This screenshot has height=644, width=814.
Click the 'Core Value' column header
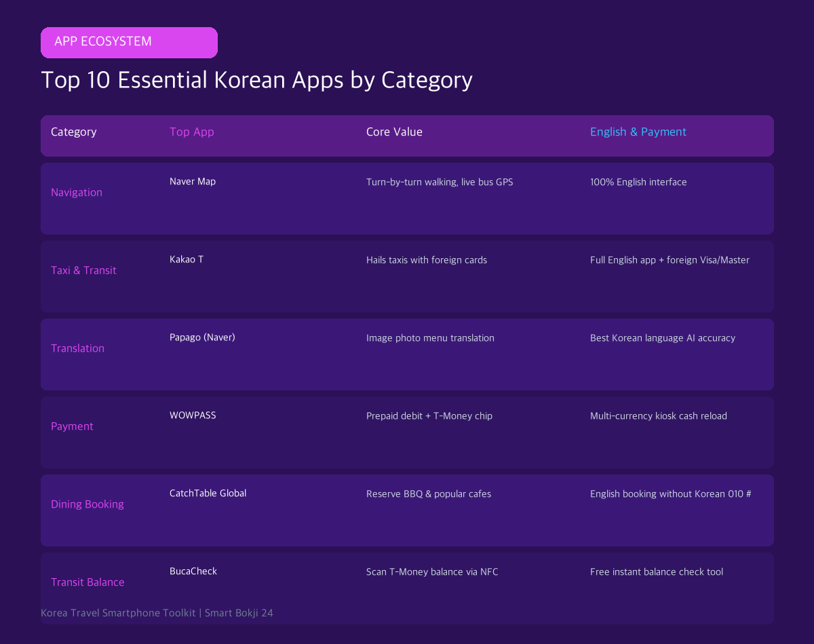click(x=394, y=132)
